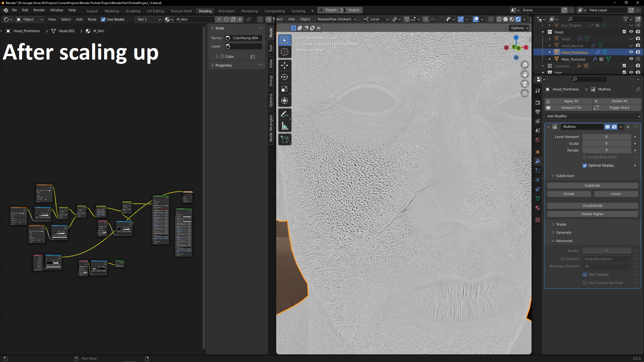Select the Move tool in viewport toolbar
Image resolution: width=644 pixels, height=362 pixels.
click(x=285, y=65)
